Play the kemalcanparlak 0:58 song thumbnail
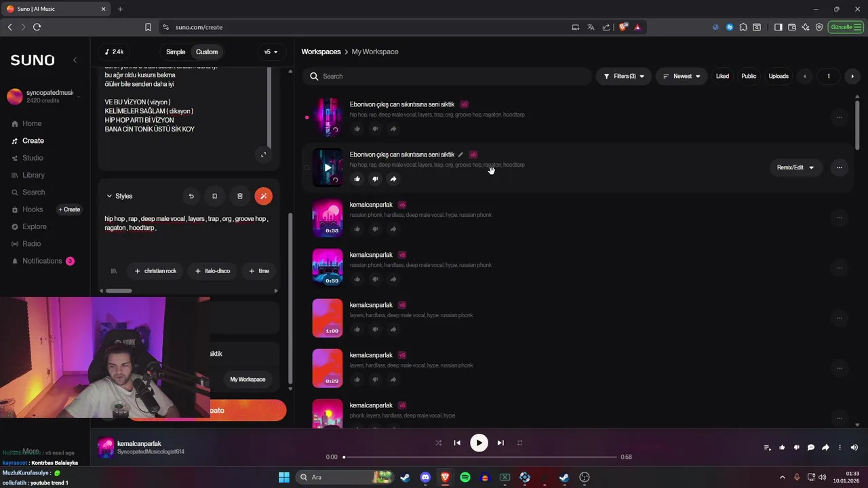This screenshot has width=868, height=488. [x=328, y=218]
